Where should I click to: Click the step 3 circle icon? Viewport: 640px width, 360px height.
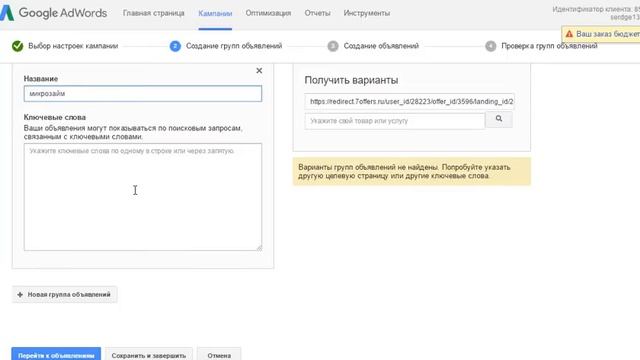(x=333, y=46)
